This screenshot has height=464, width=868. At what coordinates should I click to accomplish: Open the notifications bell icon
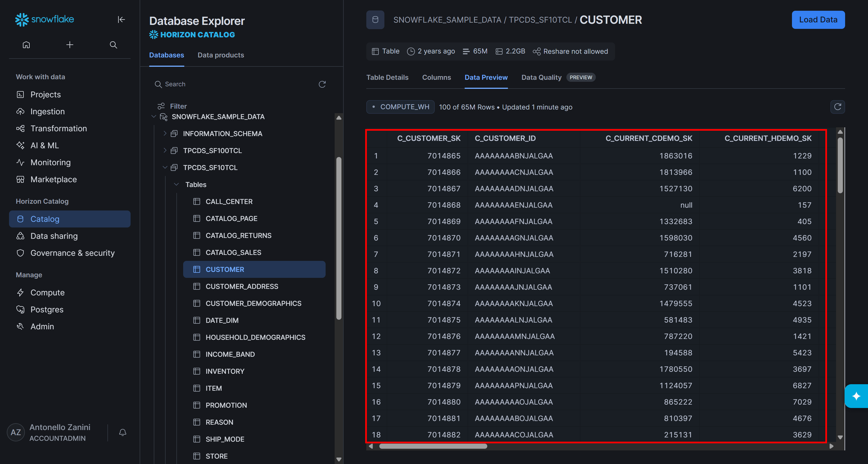(123, 432)
